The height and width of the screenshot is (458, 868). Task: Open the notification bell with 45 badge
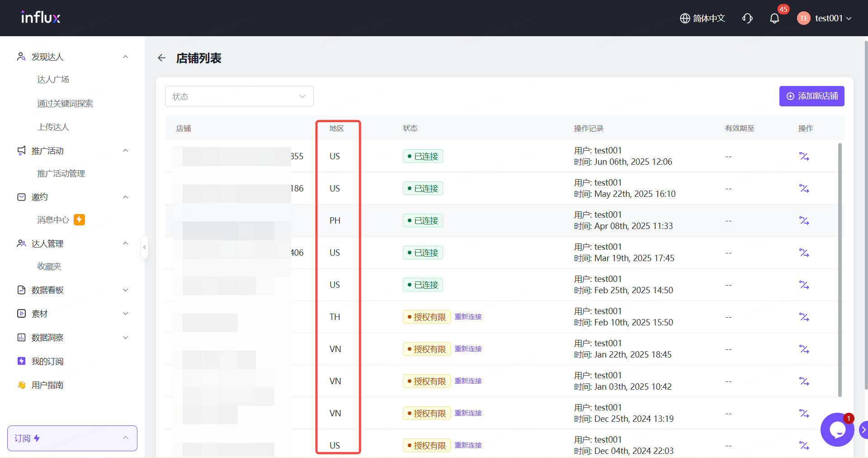pos(774,19)
